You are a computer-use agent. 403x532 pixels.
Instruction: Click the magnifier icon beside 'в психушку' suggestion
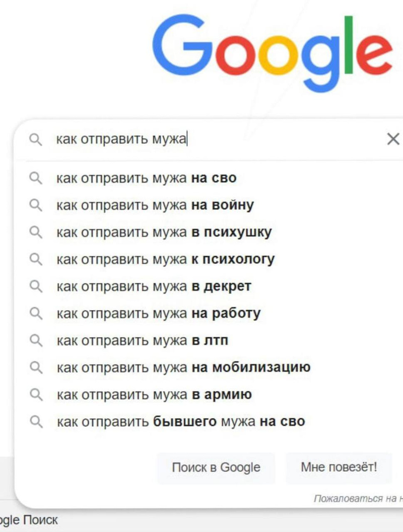pyautogui.click(x=35, y=233)
